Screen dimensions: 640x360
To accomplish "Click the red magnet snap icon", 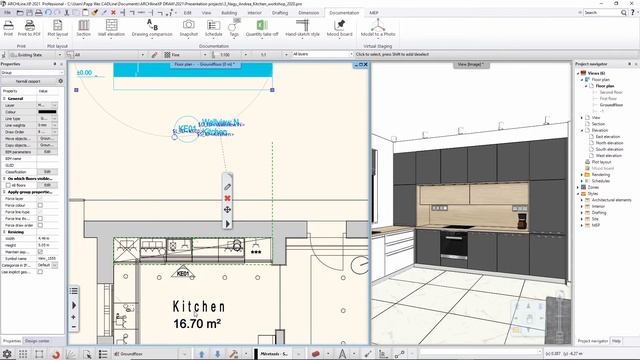I will pyautogui.click(x=56, y=354).
